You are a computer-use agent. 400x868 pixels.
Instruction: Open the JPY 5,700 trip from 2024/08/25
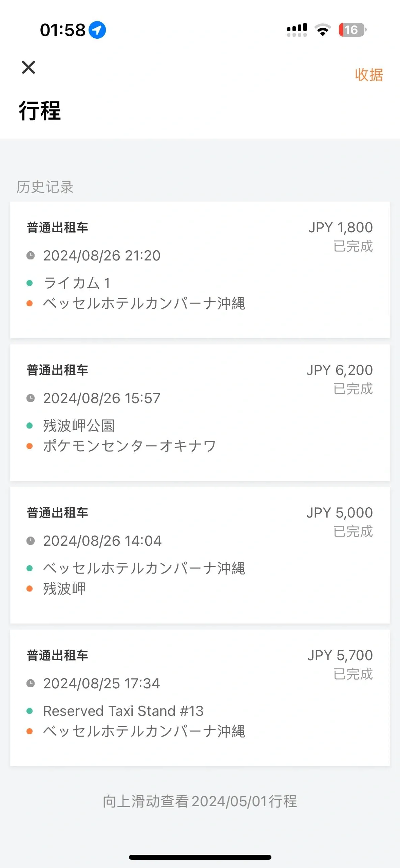pos(340,655)
